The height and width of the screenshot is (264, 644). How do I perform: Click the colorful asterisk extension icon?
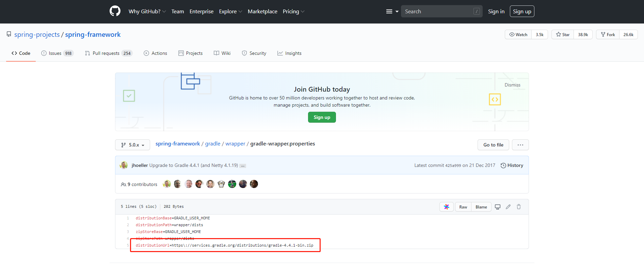coord(447,207)
